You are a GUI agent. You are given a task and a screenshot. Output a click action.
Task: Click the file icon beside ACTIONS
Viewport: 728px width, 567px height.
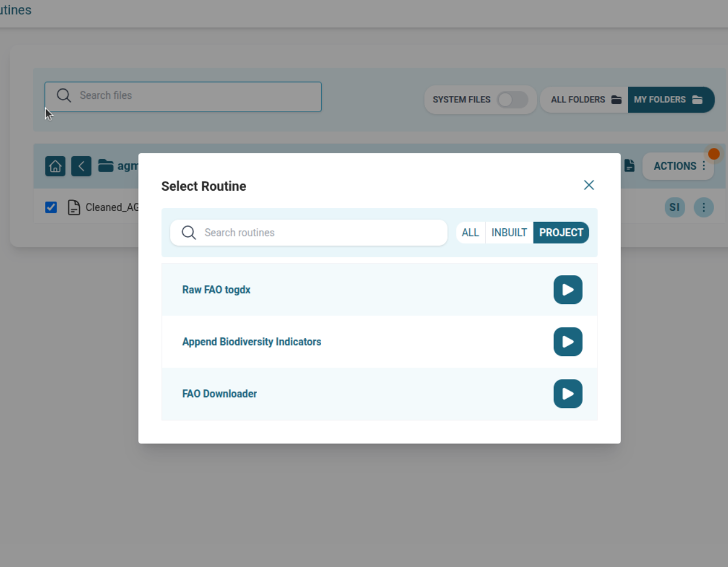click(x=629, y=166)
